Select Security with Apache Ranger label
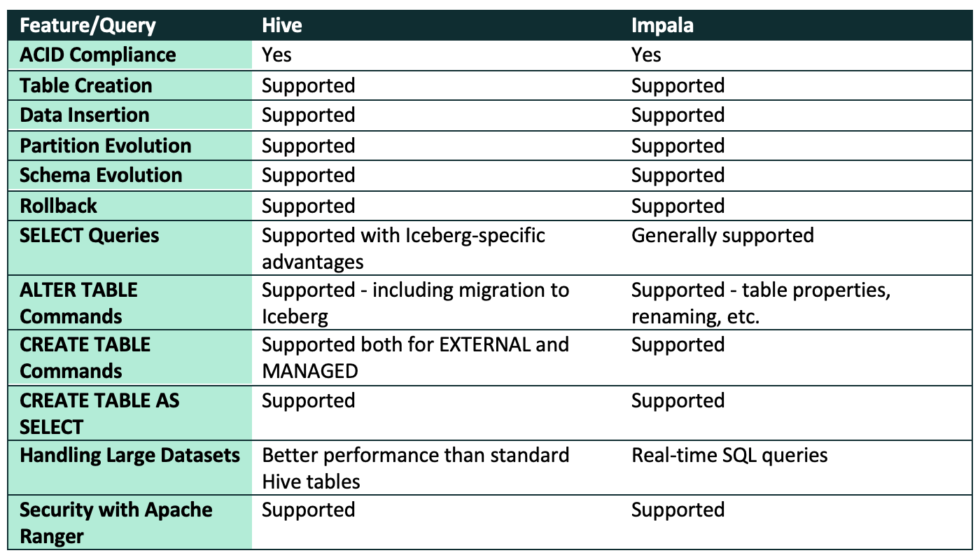This screenshot has height=560, width=980. tap(116, 523)
